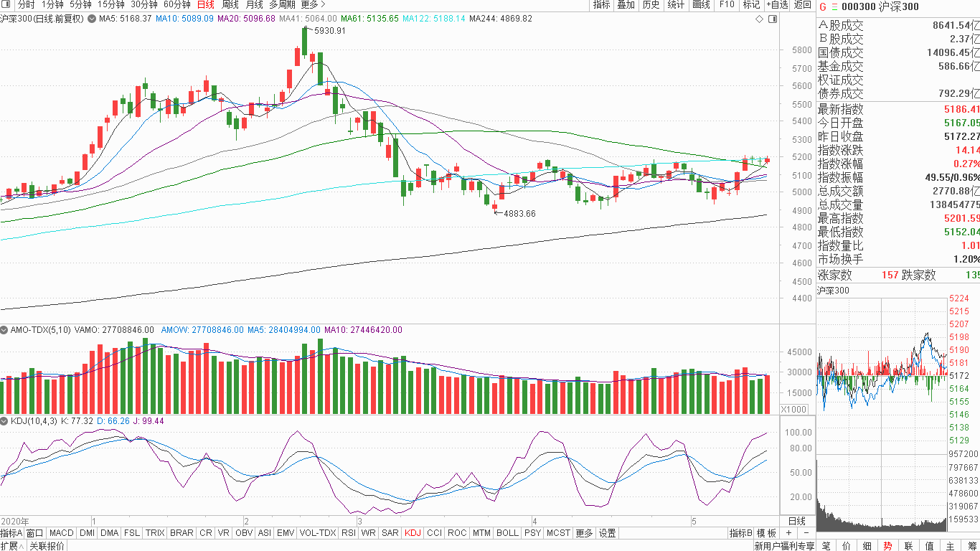This screenshot has height=551, width=980.
Task: Switch to 15分钟 period
Action: (x=111, y=4)
